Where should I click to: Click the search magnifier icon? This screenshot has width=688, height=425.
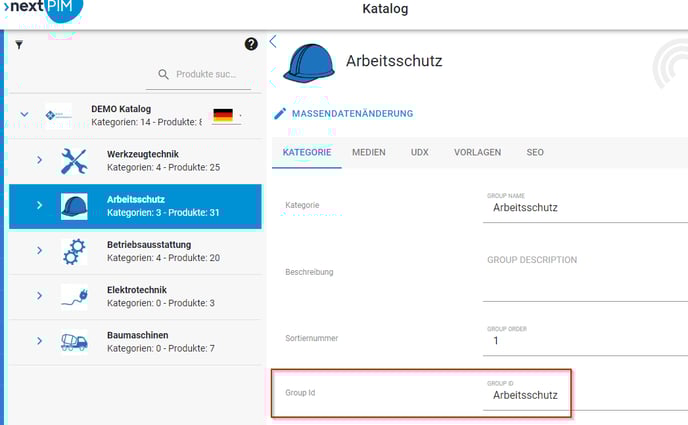click(164, 74)
